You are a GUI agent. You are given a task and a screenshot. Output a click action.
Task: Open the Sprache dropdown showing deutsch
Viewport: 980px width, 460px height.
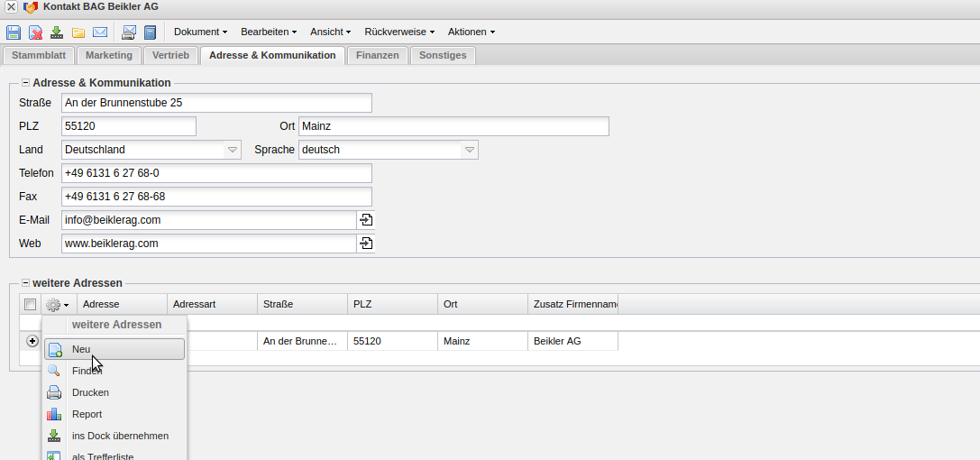(x=469, y=150)
